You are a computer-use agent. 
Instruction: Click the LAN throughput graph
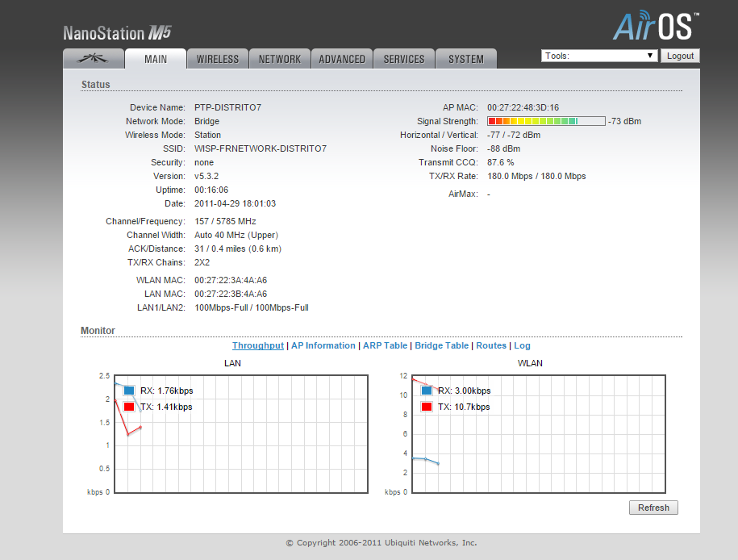(x=241, y=434)
